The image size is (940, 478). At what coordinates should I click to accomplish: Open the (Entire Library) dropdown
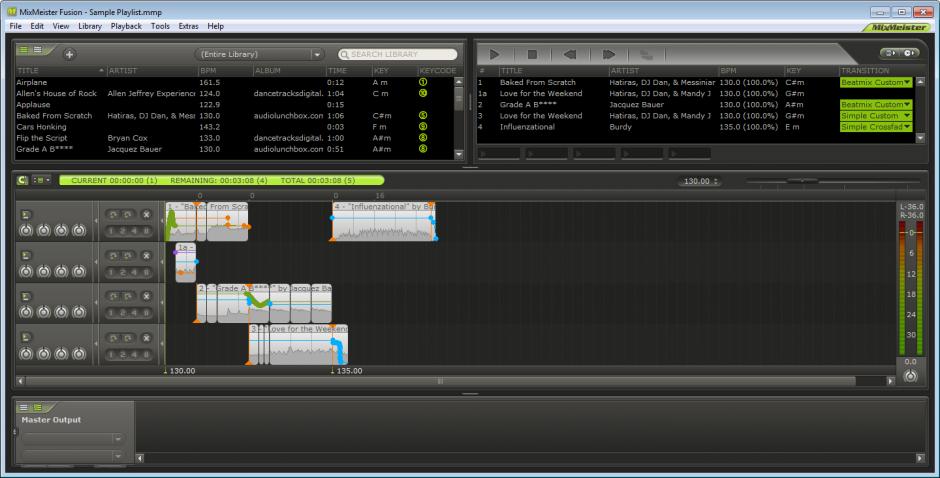click(x=259, y=55)
